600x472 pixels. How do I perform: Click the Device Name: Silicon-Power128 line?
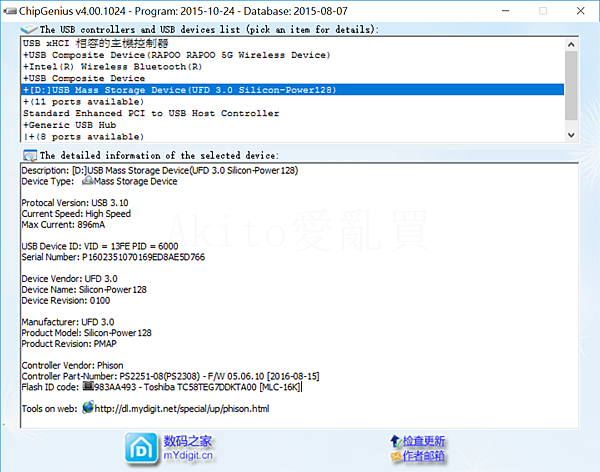click(84, 289)
